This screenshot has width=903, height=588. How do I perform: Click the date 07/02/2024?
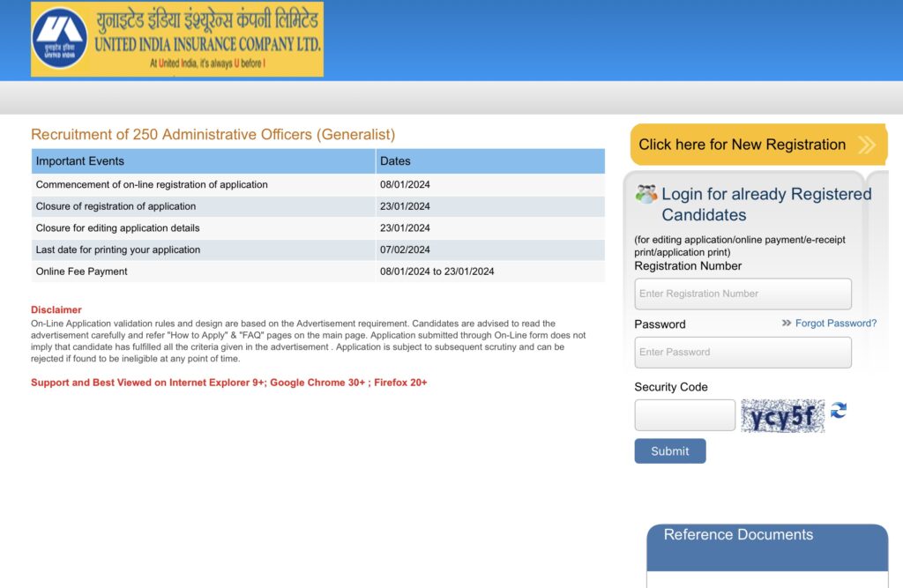(x=405, y=250)
